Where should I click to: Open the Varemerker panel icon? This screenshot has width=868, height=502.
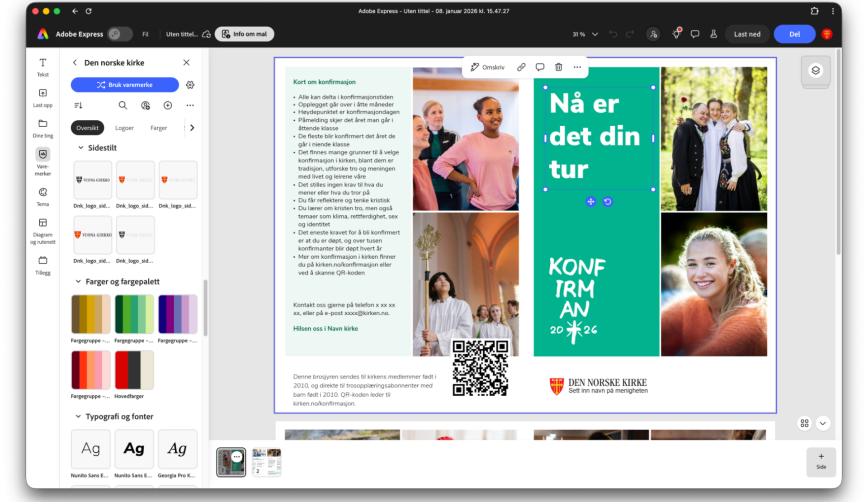[x=42, y=155]
